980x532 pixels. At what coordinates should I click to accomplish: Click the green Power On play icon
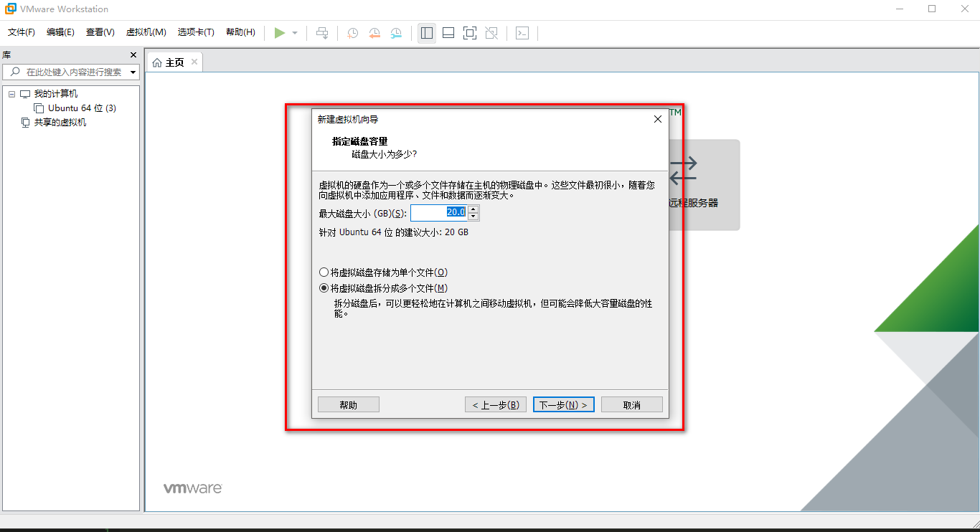280,33
